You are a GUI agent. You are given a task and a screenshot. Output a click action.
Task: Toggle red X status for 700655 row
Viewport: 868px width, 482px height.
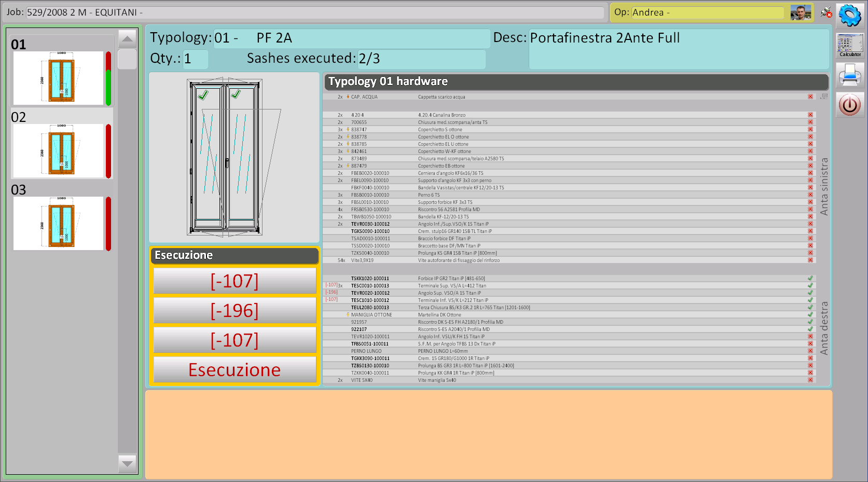point(810,122)
